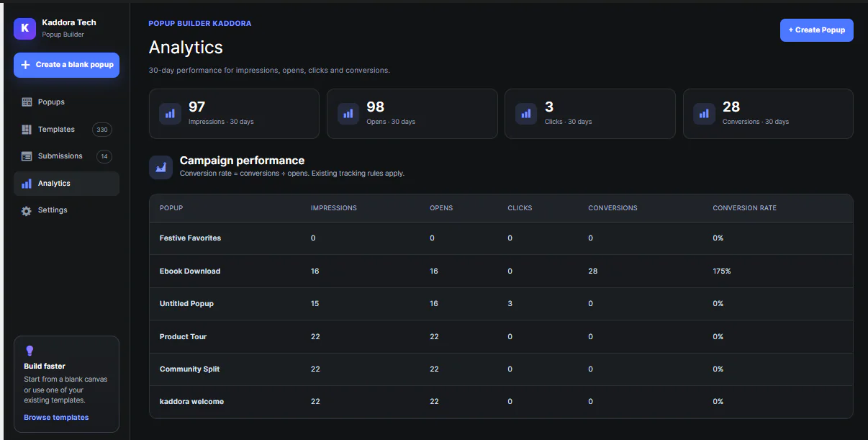Click the Submissions sidebar icon
The height and width of the screenshot is (440, 868).
click(27, 156)
